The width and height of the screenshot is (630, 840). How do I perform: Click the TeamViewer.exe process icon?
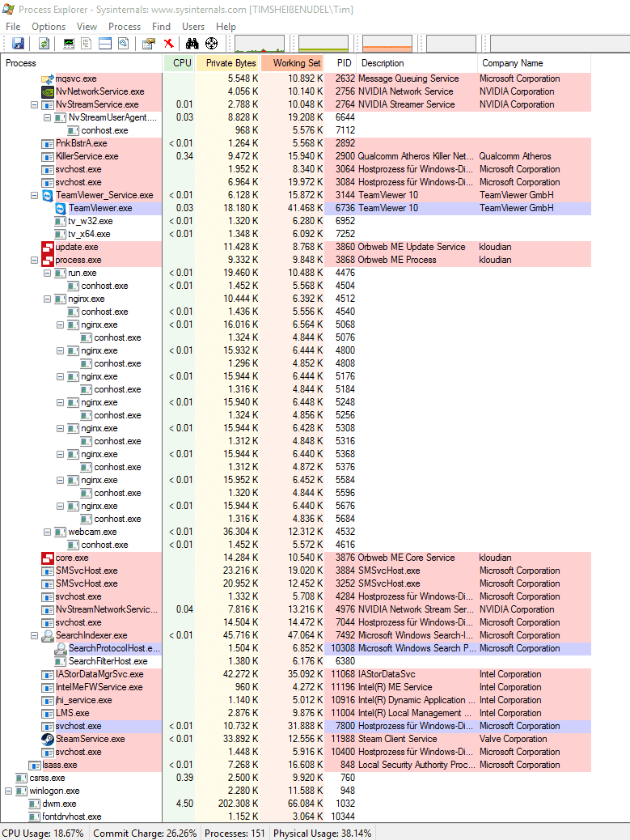click(x=61, y=208)
